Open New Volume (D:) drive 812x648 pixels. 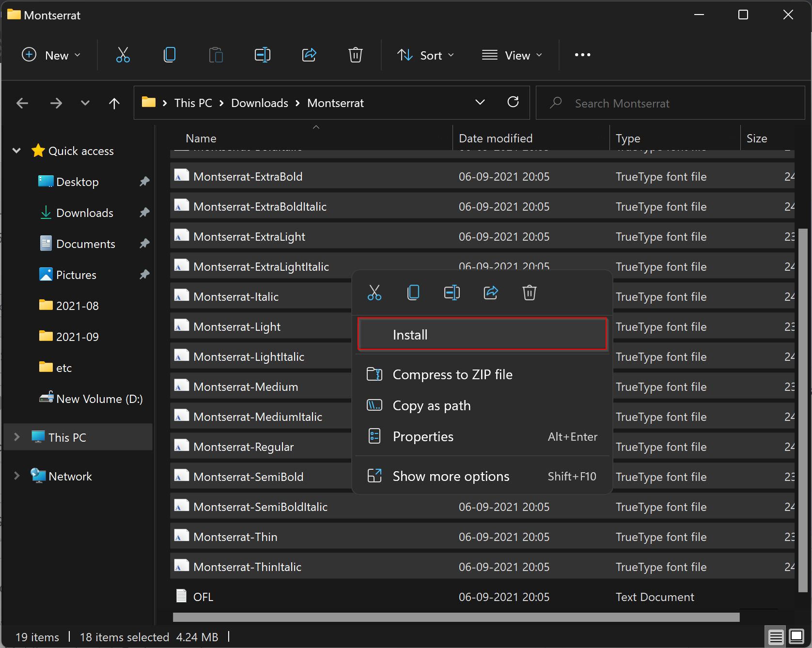[x=99, y=399]
